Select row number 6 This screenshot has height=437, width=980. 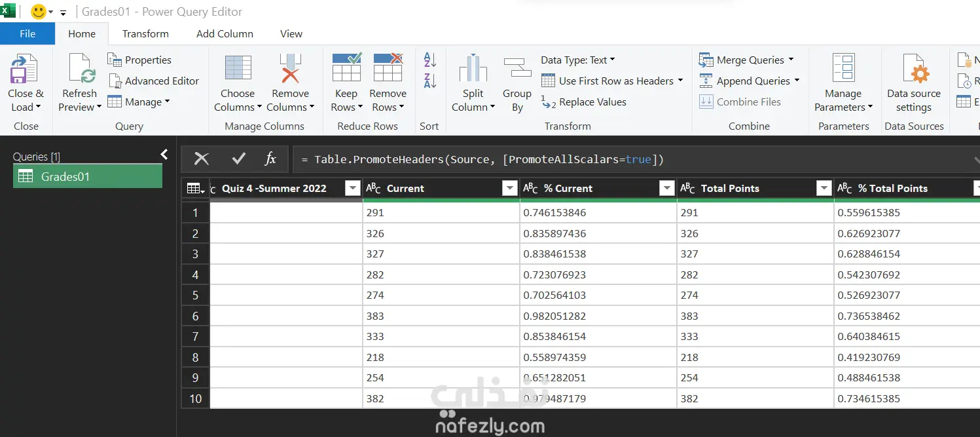(x=195, y=316)
